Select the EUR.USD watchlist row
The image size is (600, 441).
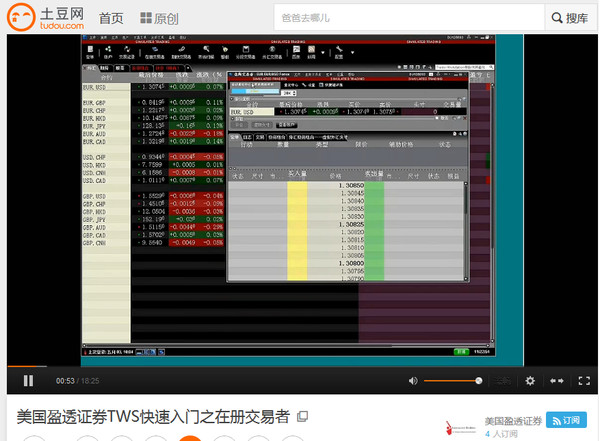tap(153, 87)
